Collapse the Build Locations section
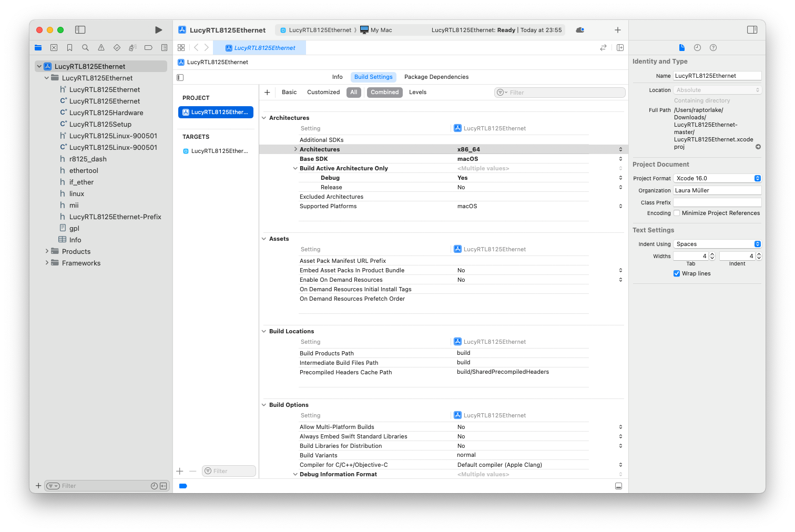This screenshot has height=532, width=795. click(x=264, y=332)
